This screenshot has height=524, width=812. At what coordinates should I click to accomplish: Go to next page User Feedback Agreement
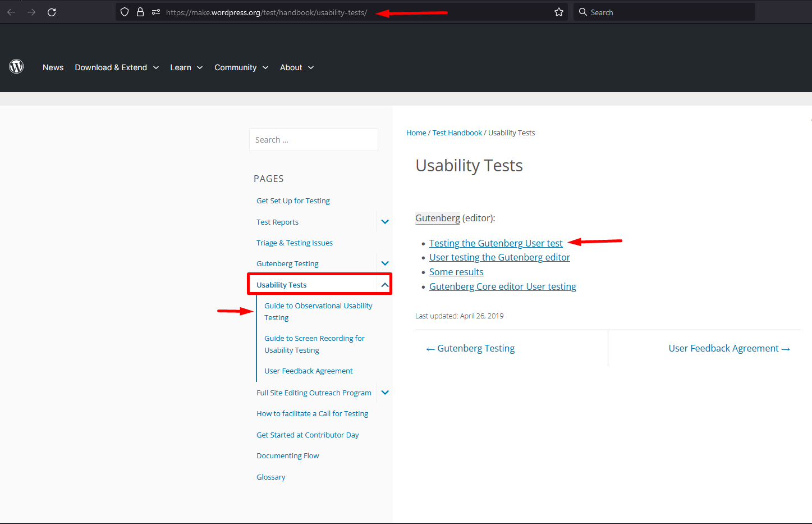tap(729, 348)
